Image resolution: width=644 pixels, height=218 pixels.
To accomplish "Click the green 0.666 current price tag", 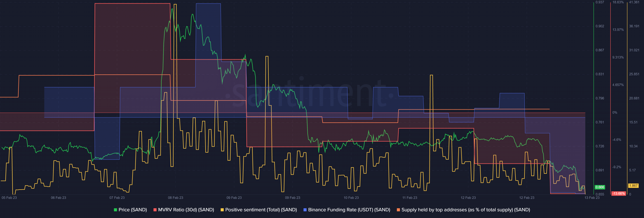I will tap(600, 187).
